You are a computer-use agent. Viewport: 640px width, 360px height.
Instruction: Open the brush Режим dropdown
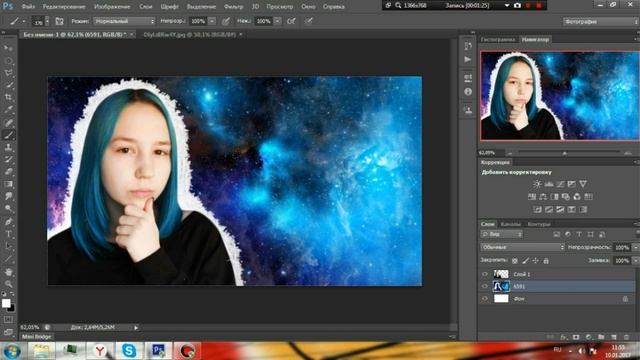click(124, 21)
